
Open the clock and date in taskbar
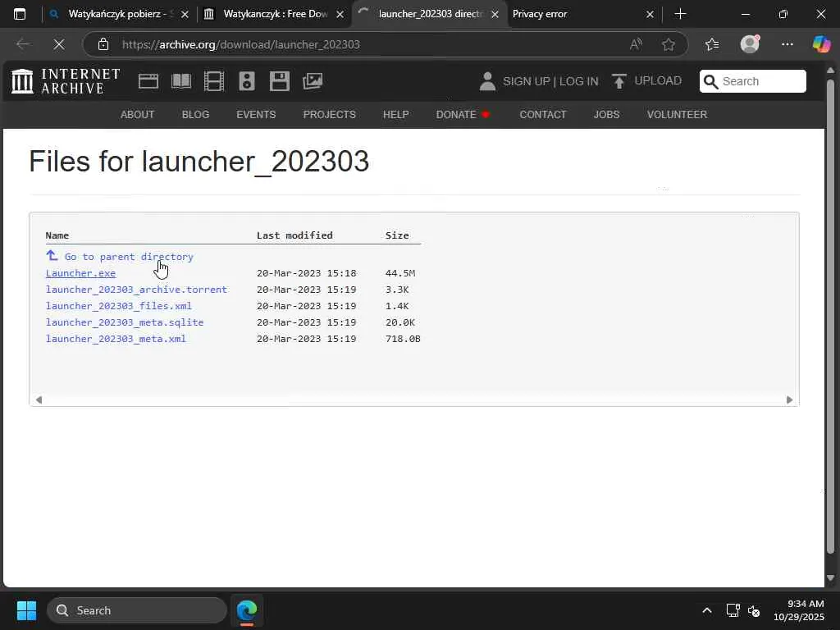pyautogui.click(x=798, y=610)
